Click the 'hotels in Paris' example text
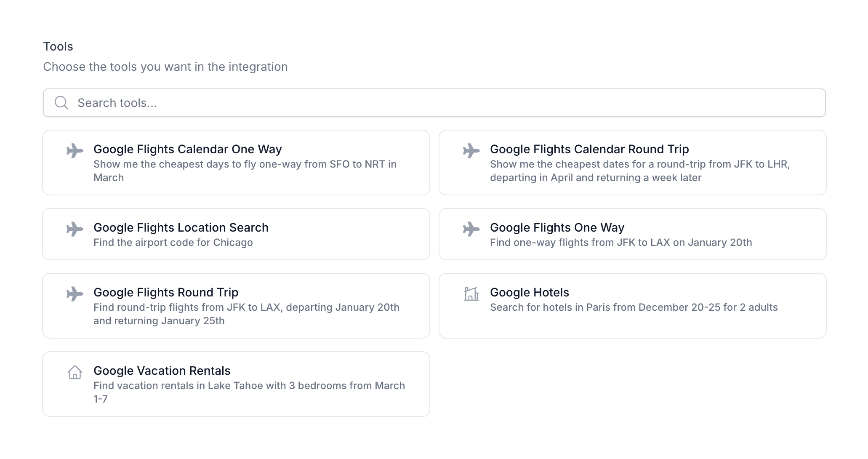 pyautogui.click(x=634, y=307)
